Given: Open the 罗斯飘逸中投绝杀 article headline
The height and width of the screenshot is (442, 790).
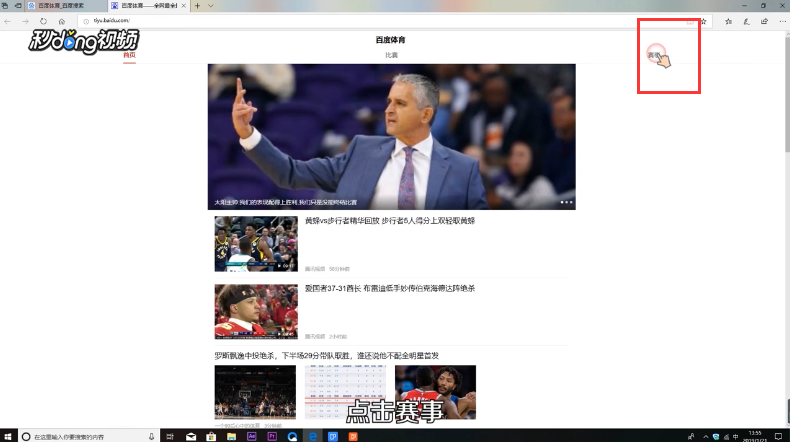Looking at the screenshot, I should [x=326, y=355].
